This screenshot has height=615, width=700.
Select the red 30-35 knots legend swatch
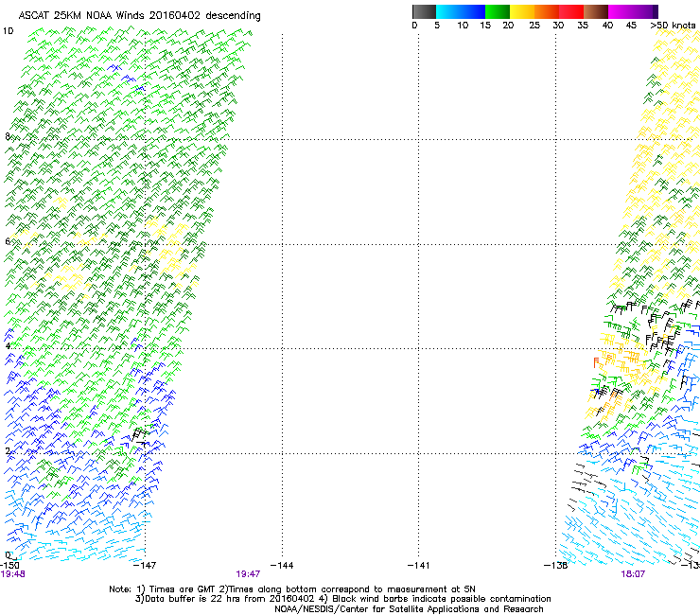(x=571, y=11)
